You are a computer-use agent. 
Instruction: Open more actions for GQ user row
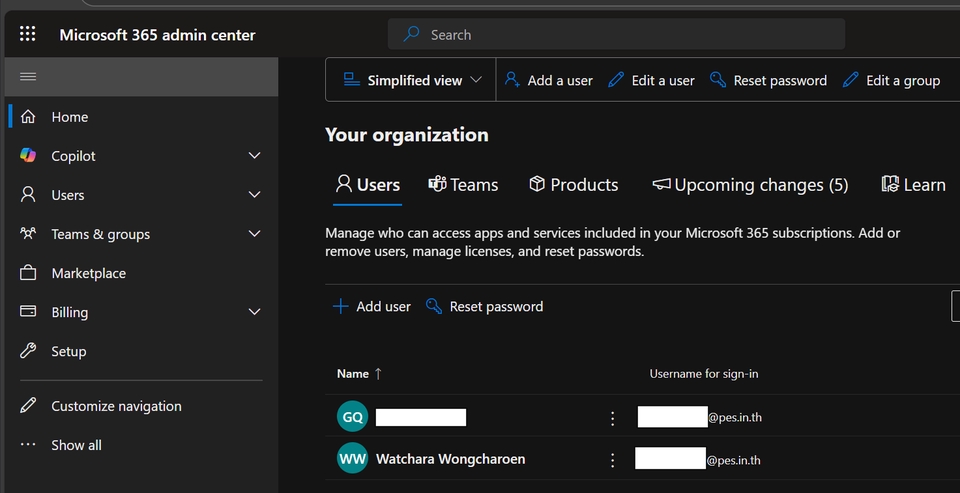612,418
